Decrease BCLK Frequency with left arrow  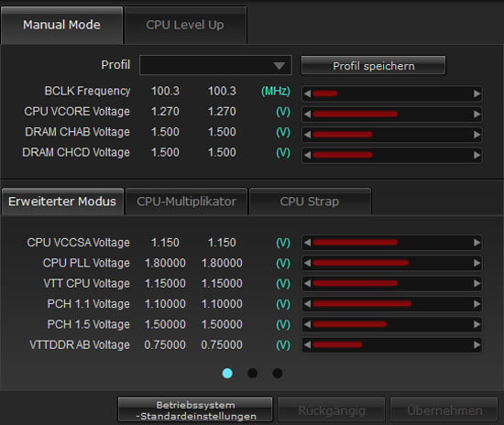(x=307, y=93)
